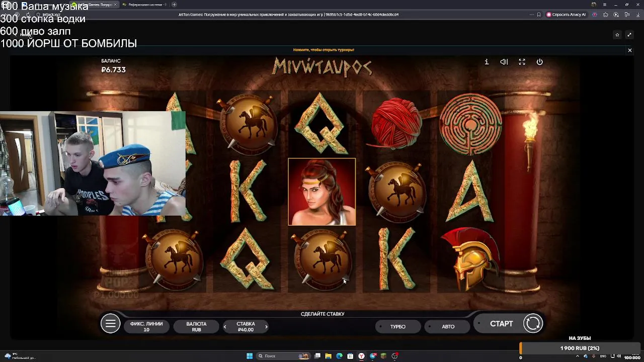Toggle the АВТО autoplay mode
This screenshot has width=644, height=362.
point(448,327)
